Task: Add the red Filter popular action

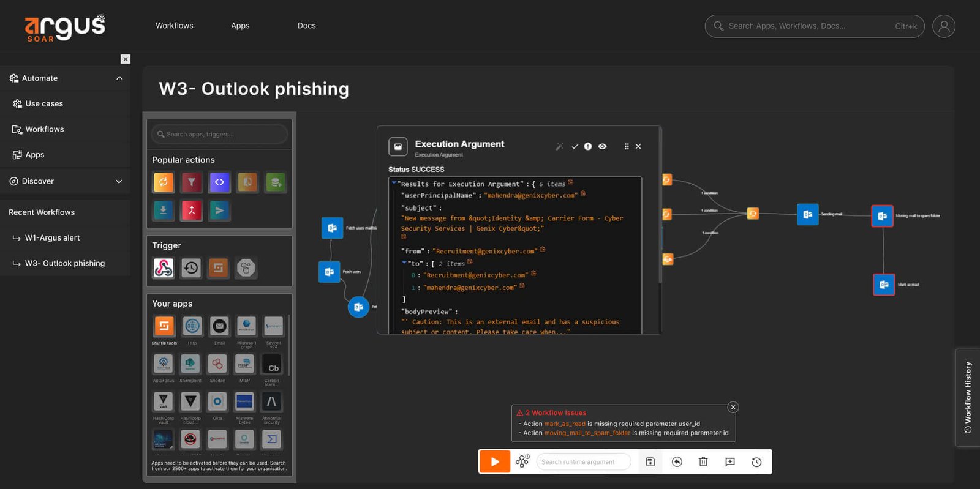Action: 191,182
